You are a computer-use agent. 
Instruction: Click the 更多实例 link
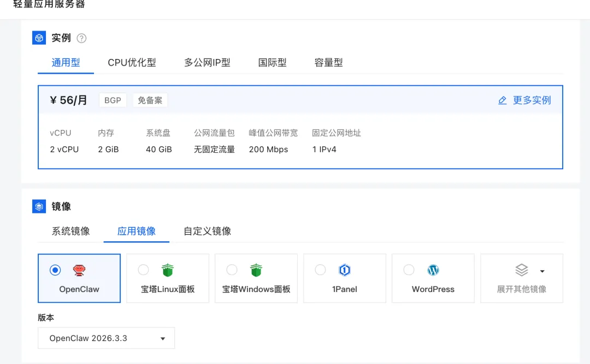tap(532, 100)
